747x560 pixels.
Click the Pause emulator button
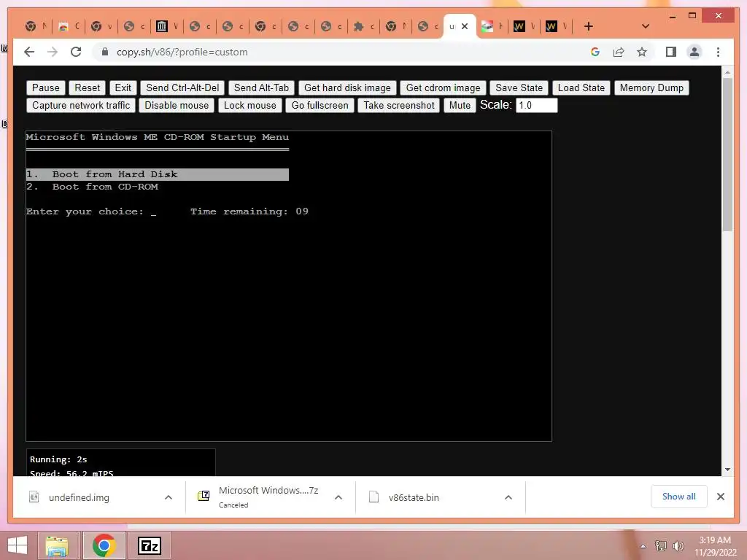(46, 87)
